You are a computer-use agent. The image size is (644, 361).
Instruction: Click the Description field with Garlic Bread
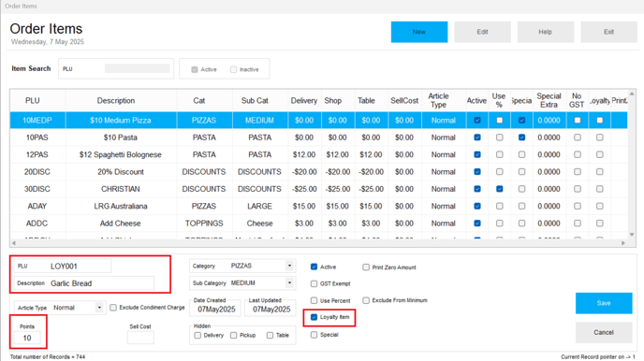[84, 283]
